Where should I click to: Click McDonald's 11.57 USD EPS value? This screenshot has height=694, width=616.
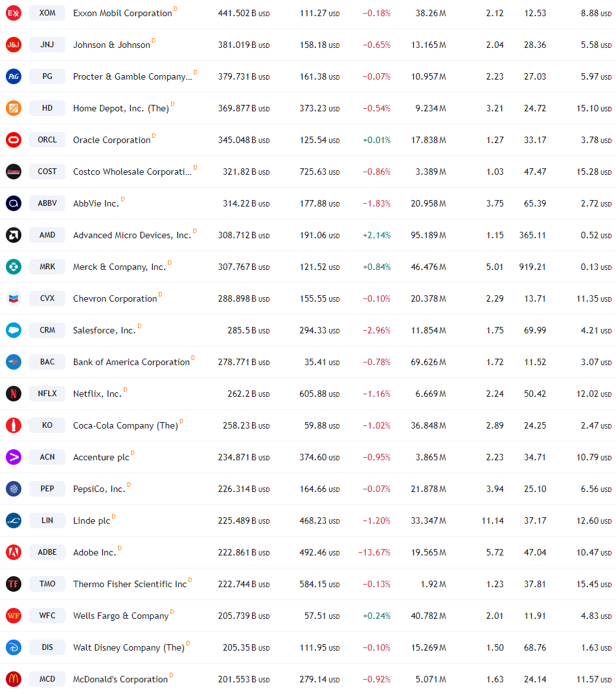(x=594, y=679)
